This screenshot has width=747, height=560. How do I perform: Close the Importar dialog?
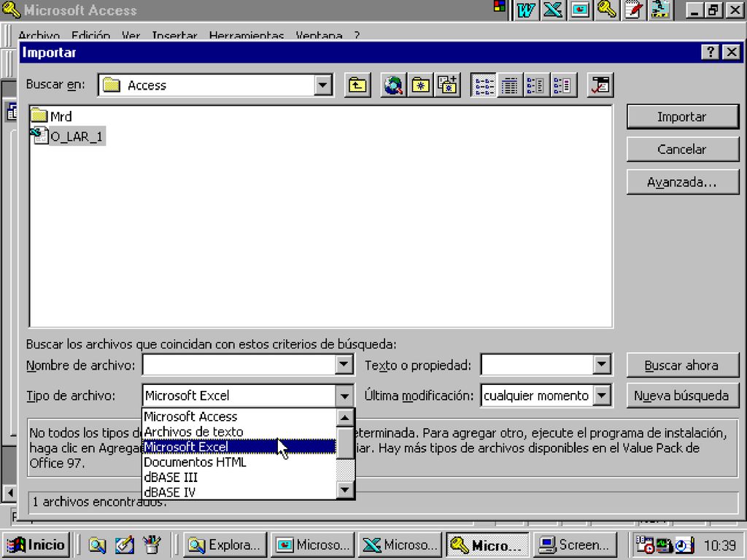click(732, 52)
